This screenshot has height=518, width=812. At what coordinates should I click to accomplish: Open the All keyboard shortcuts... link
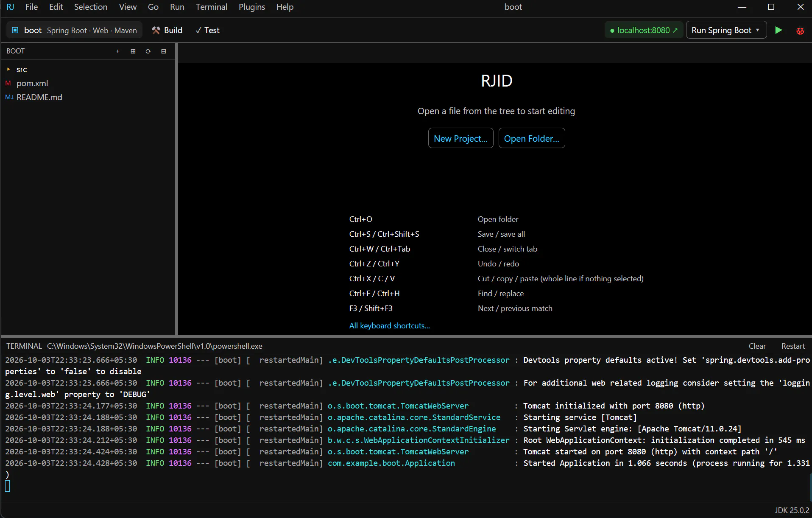[x=390, y=326]
